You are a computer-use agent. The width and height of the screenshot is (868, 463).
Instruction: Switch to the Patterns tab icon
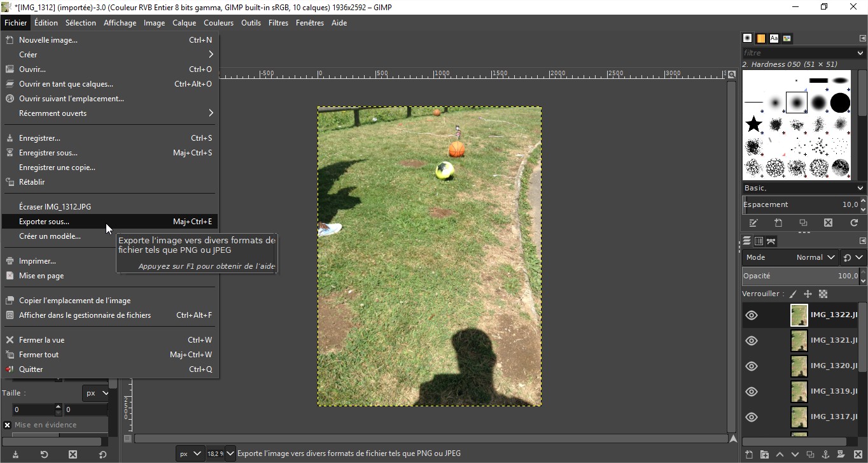tap(760, 38)
